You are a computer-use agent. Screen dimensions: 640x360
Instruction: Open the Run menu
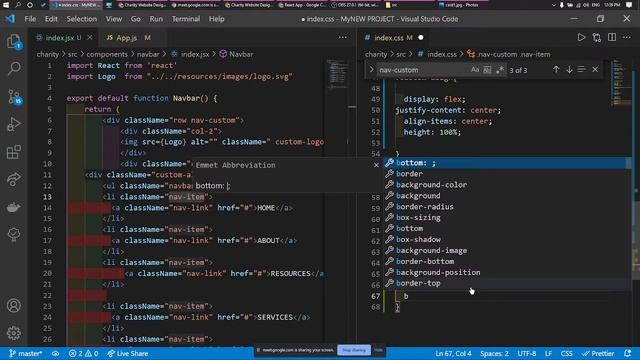pyautogui.click(x=156, y=19)
